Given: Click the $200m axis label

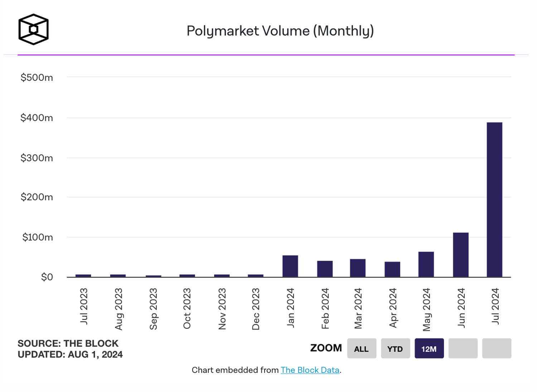Looking at the screenshot, I should [x=37, y=197].
